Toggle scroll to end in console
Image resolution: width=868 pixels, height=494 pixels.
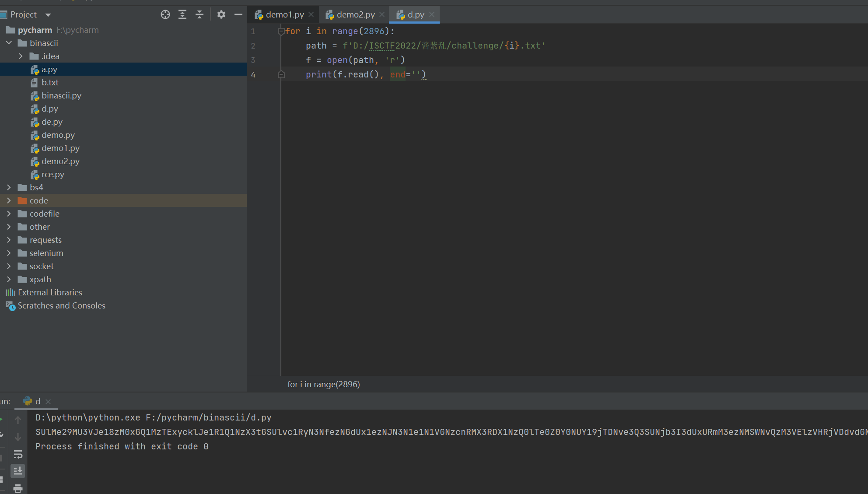click(x=18, y=471)
